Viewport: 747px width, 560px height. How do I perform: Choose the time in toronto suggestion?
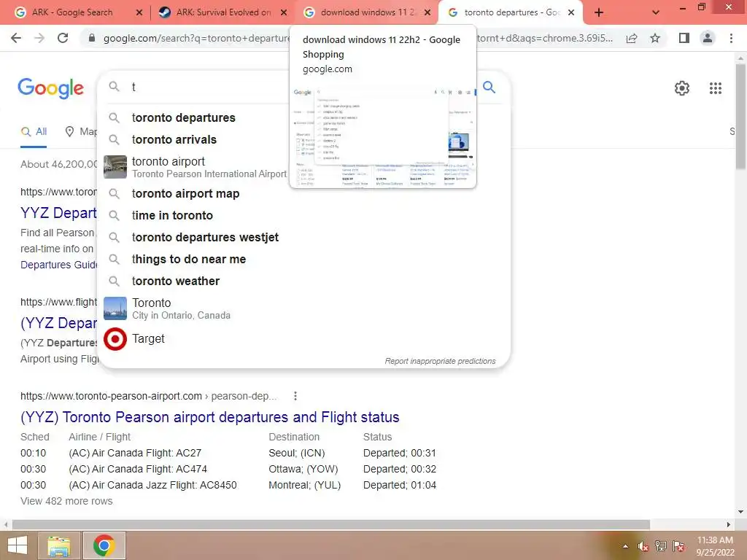(172, 216)
